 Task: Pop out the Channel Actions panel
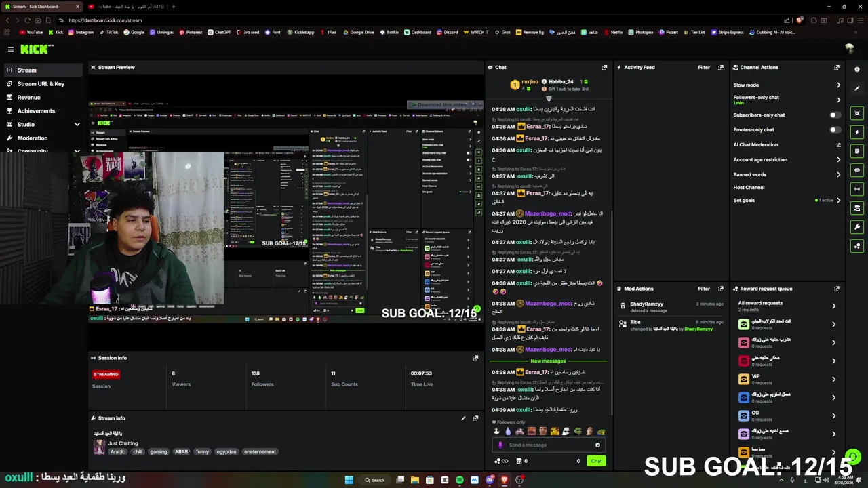pos(836,67)
